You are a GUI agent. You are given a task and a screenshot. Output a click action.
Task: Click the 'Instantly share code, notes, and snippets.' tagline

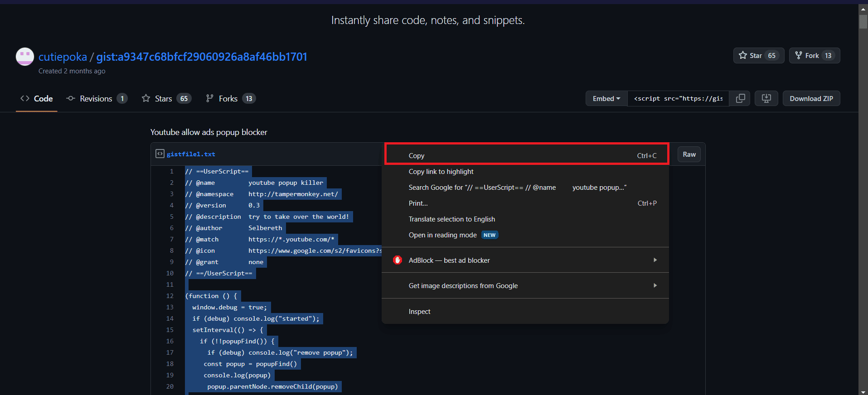click(x=428, y=20)
